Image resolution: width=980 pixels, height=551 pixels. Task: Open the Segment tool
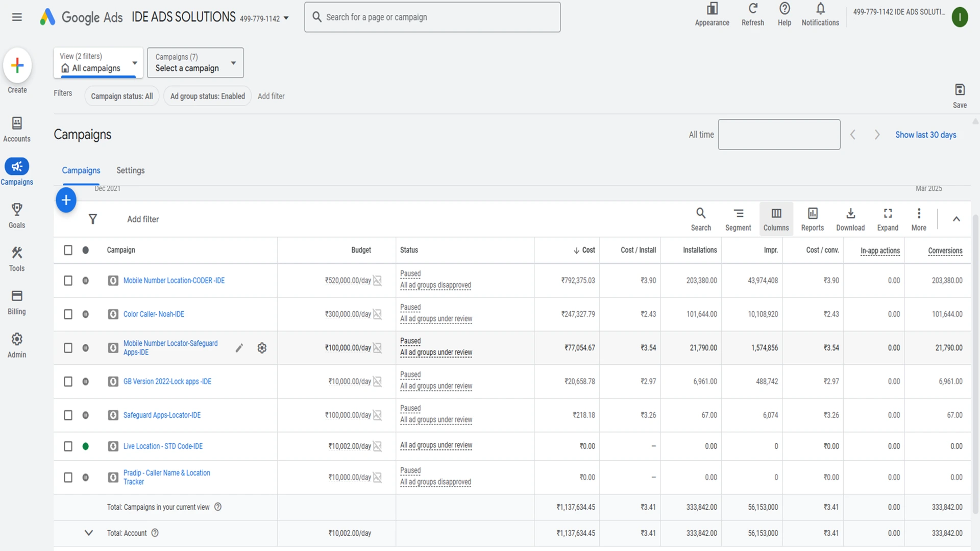(x=738, y=219)
